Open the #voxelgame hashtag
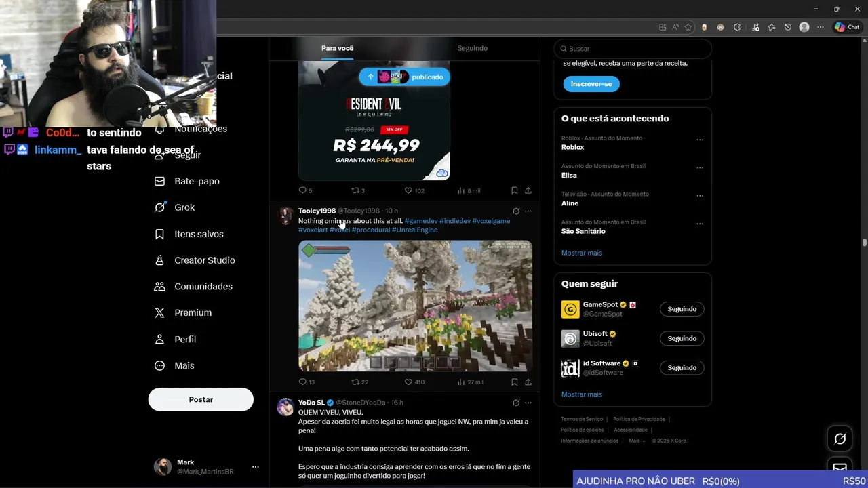Screen dimensions: 868x488 pyautogui.click(x=491, y=221)
